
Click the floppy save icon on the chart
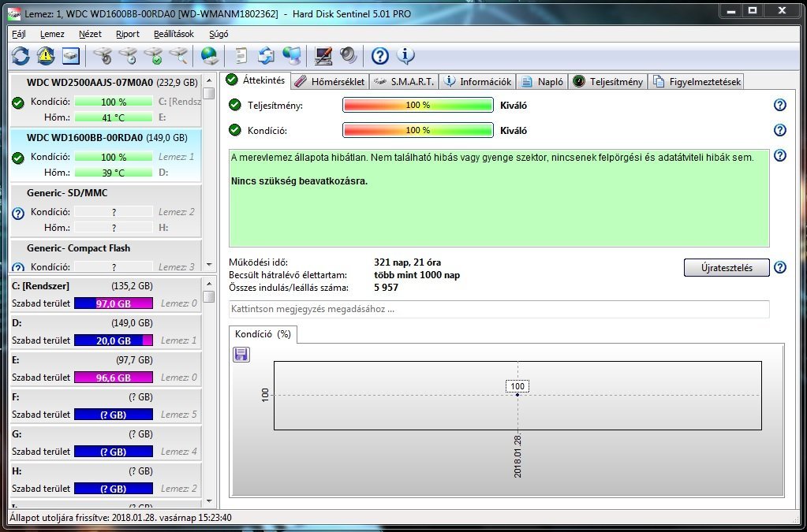pos(241,355)
